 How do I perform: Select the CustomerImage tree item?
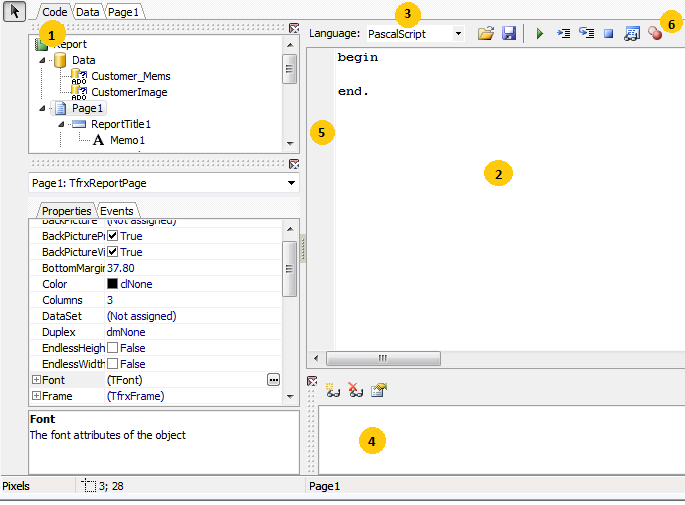click(129, 93)
